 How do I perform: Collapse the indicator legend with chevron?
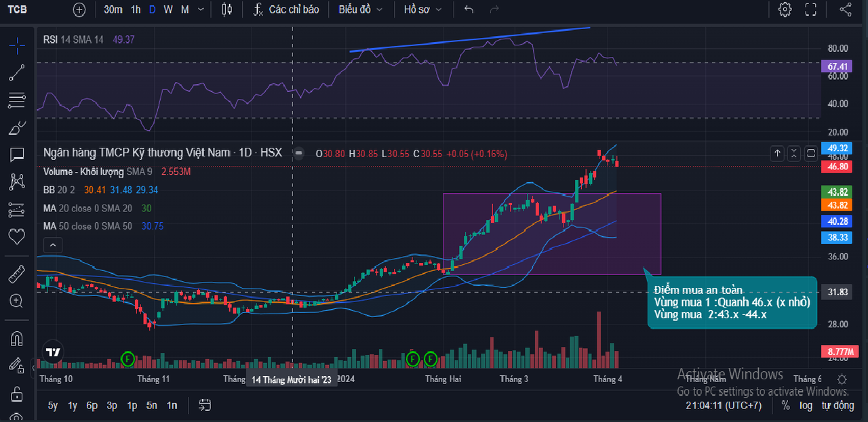coord(54,245)
